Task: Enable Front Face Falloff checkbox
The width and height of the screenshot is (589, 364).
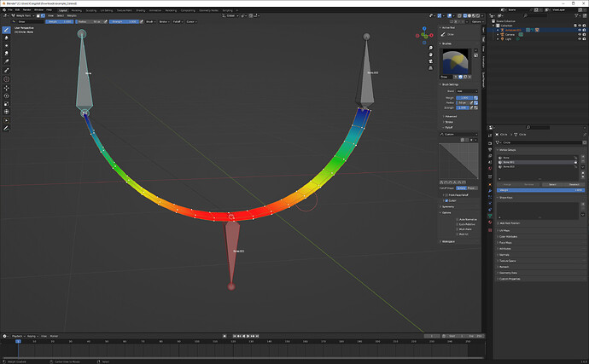Action: 446,195
